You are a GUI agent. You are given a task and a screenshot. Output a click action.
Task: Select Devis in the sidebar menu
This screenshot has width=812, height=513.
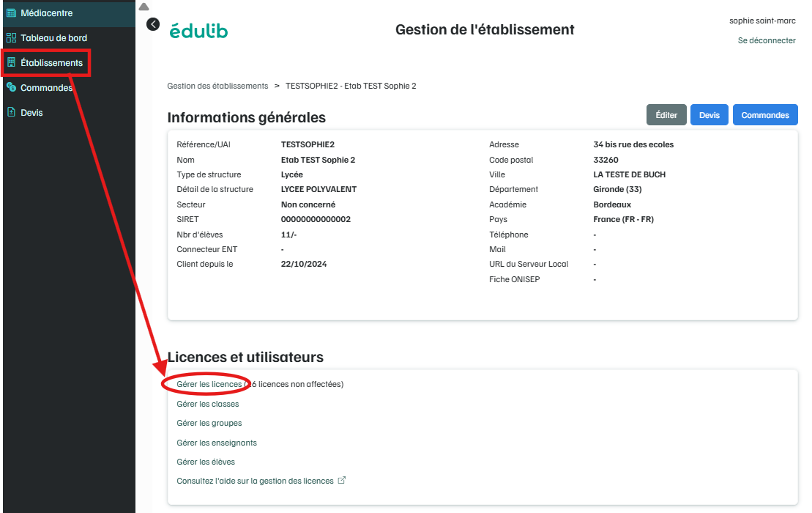coord(31,113)
